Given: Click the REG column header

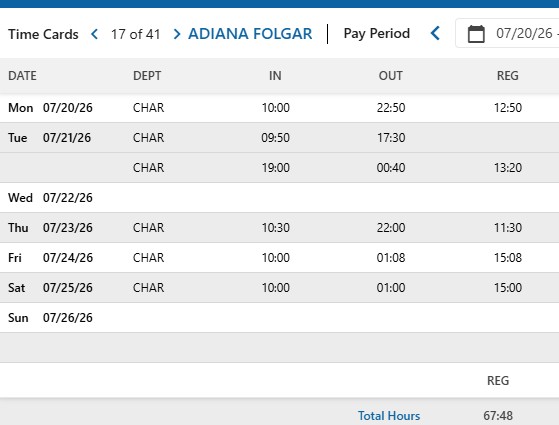Looking at the screenshot, I should [508, 76].
